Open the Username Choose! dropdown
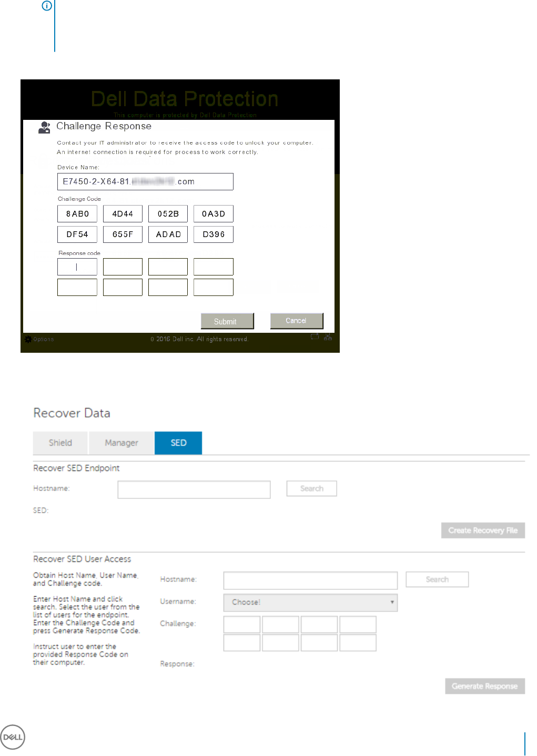 (310, 602)
